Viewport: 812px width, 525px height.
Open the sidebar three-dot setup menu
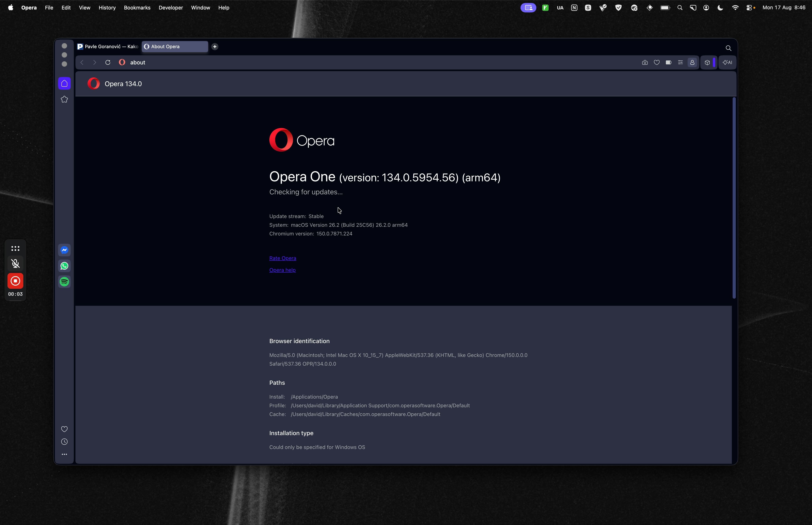(x=64, y=454)
